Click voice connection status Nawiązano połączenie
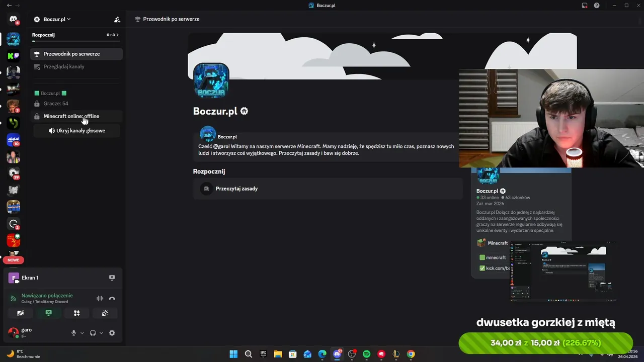 47,296
